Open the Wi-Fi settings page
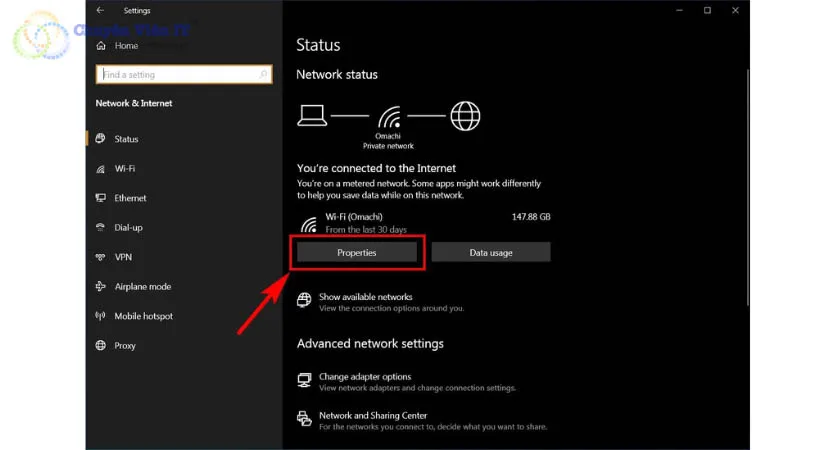This screenshot has width=820, height=450. pos(125,169)
